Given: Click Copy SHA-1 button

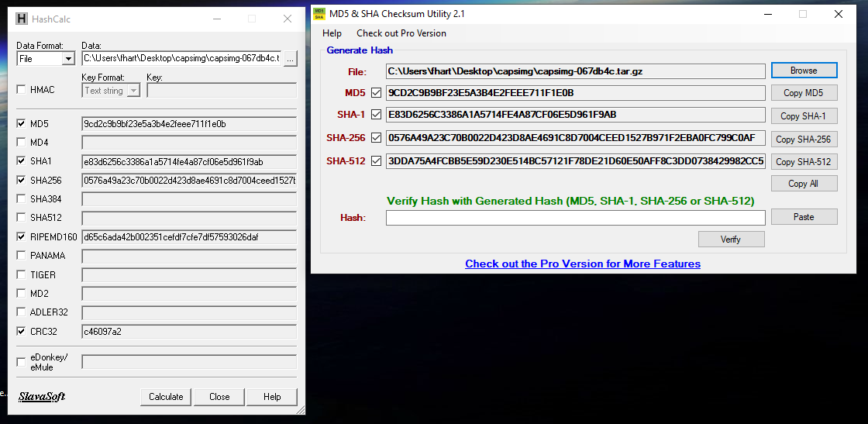Looking at the screenshot, I should [804, 116].
